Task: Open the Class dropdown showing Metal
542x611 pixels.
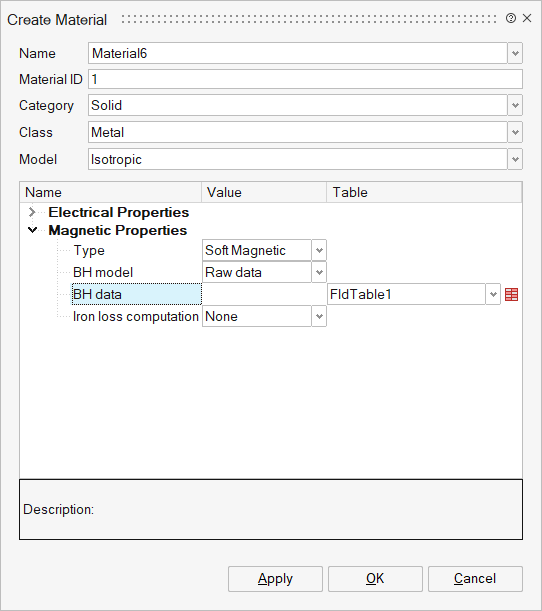Action: (x=515, y=132)
